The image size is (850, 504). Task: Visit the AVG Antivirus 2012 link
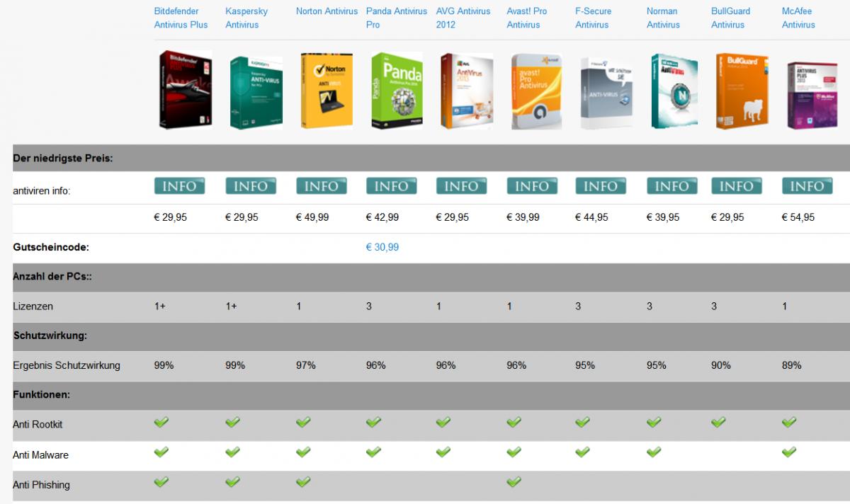pos(463,18)
